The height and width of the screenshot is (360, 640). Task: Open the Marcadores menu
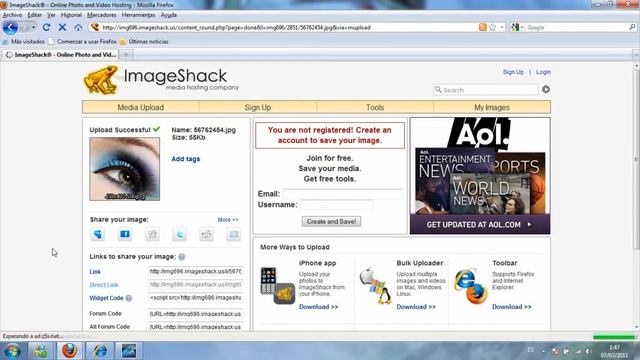[x=102, y=15]
